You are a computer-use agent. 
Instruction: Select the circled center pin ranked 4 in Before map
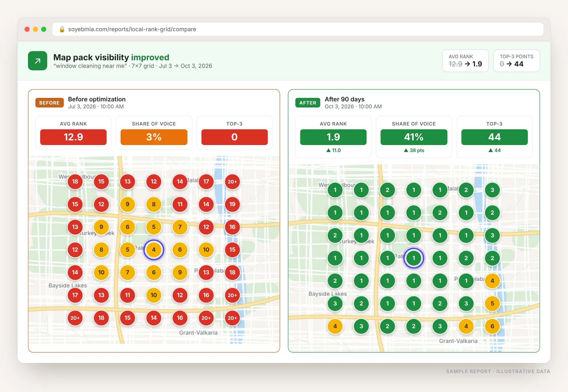pyautogui.click(x=154, y=250)
